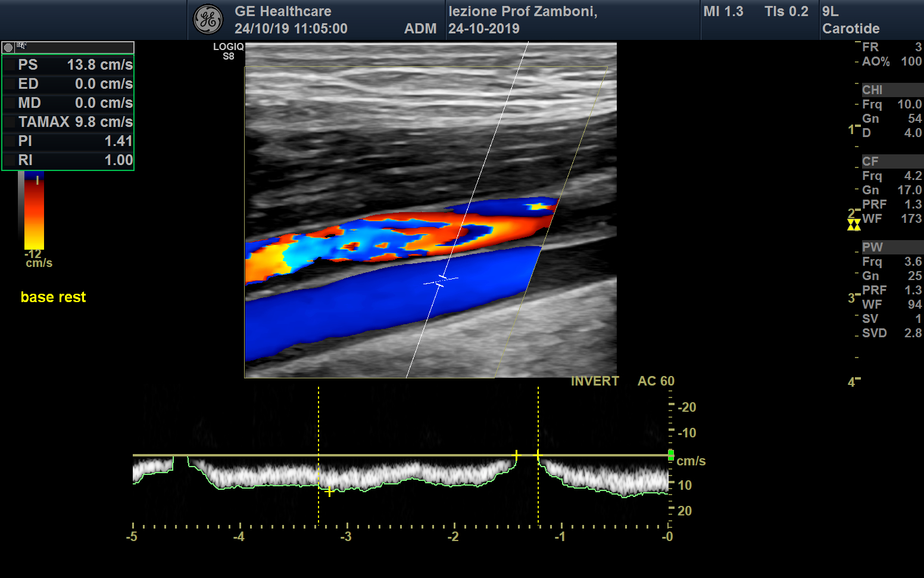Click the sample volume gate in the blue vessel

[x=441, y=281]
